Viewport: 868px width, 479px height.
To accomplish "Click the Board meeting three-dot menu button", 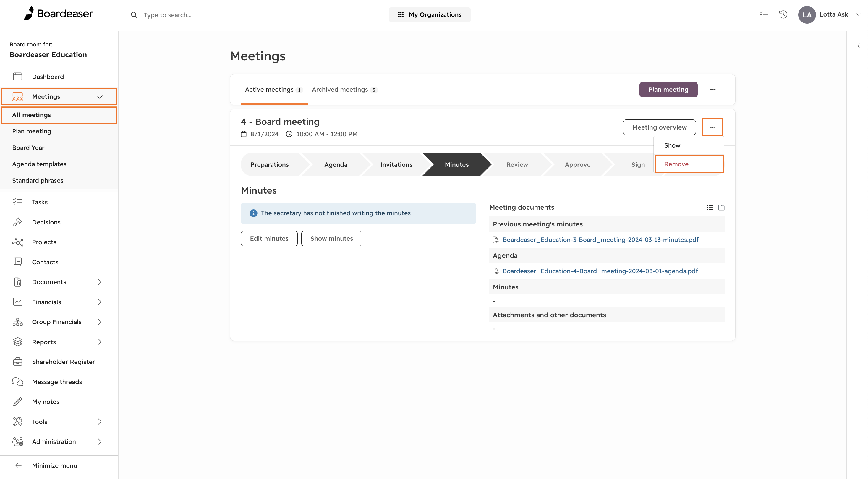I will 712,127.
